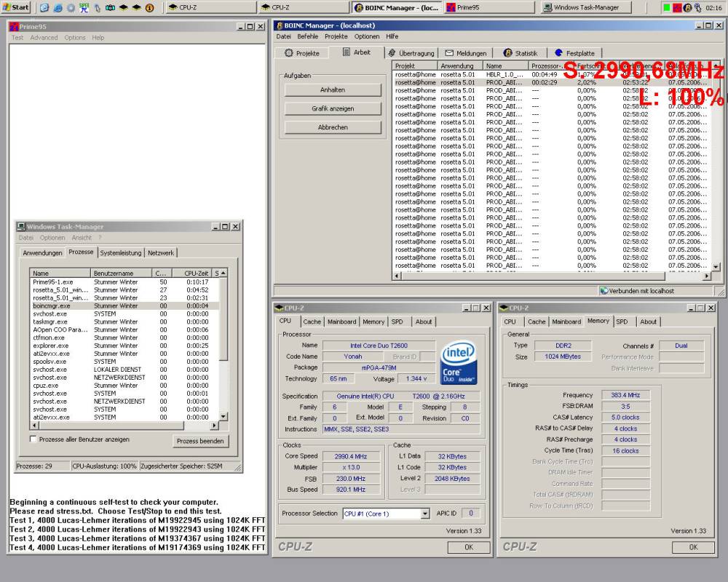Click the Prozess beenden button
The image size is (728, 582).
(x=200, y=441)
